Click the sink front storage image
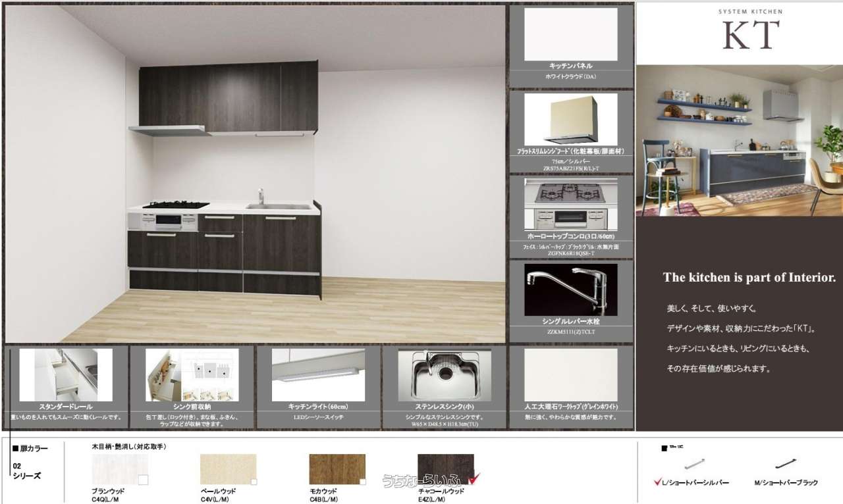The image size is (843, 504). click(192, 374)
